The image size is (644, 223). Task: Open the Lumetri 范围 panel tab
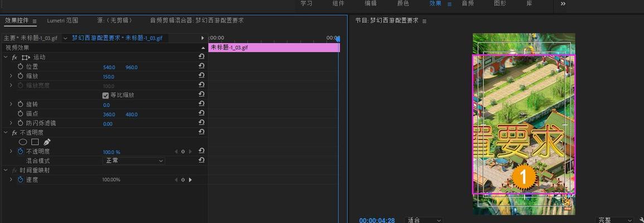[x=62, y=21]
